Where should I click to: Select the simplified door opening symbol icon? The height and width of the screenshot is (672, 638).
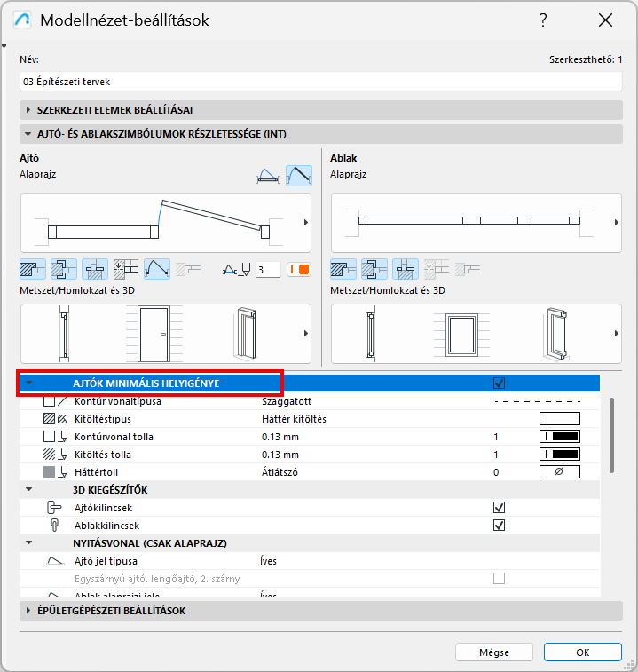[x=268, y=176]
